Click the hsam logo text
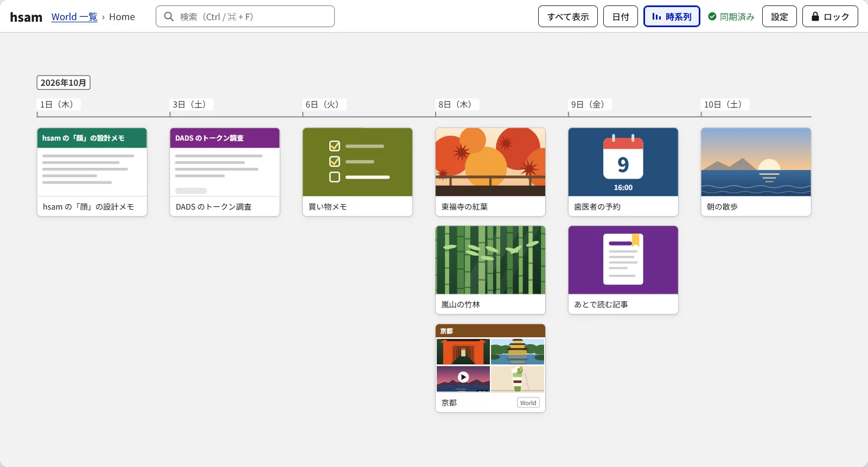Screen dimensions: 868x467 click(x=26, y=17)
